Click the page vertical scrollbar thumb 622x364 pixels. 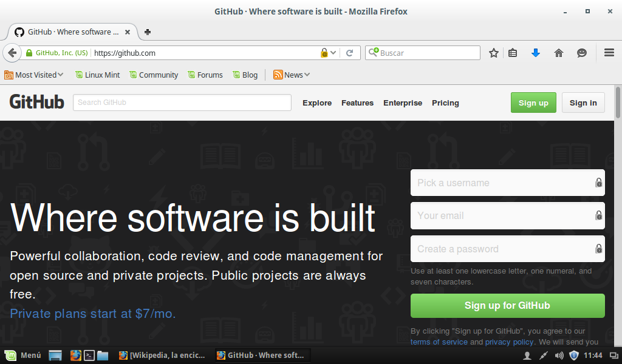point(618,103)
